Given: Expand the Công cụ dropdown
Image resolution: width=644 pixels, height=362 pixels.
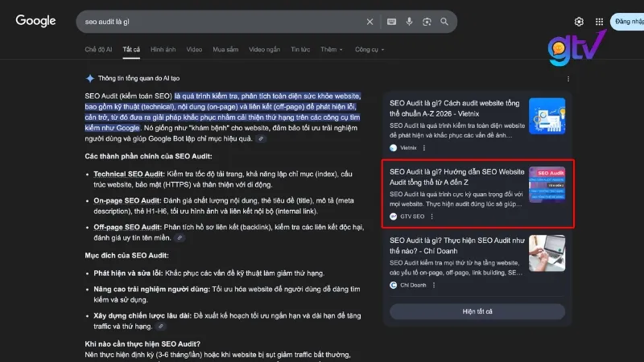Looking at the screenshot, I should [369, 49].
